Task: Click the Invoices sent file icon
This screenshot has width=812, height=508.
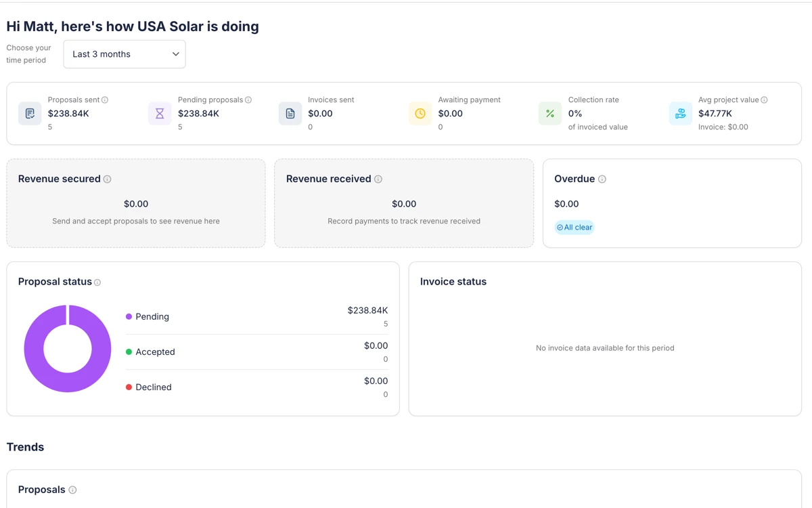Action: pyautogui.click(x=290, y=114)
